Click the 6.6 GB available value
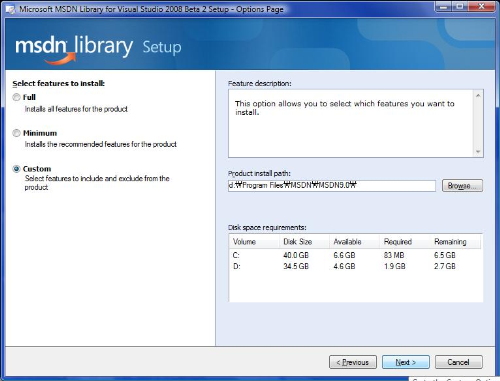Image resolution: width=500 pixels, height=381 pixels. [x=344, y=255]
